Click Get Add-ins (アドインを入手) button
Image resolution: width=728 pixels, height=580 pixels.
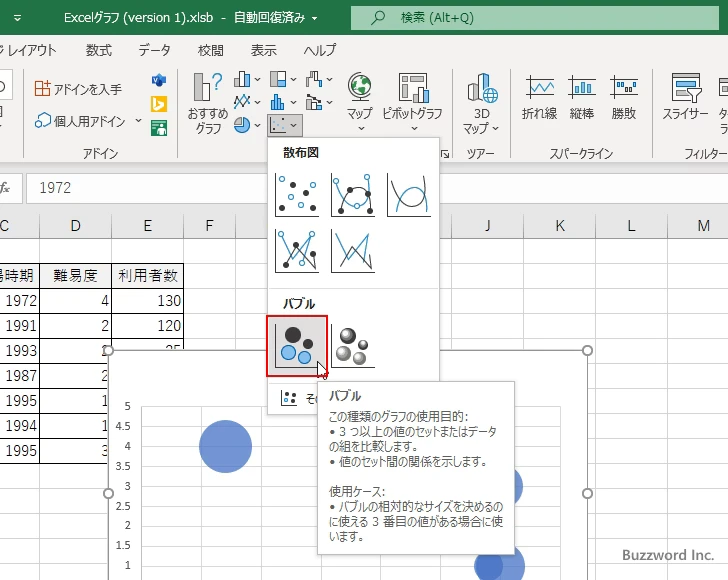click(x=78, y=88)
